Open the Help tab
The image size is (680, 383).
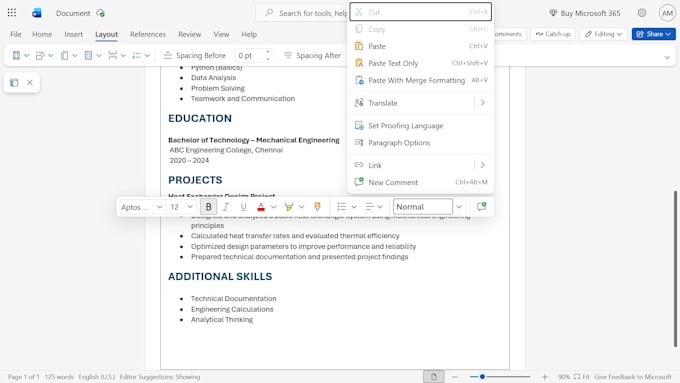pos(249,34)
